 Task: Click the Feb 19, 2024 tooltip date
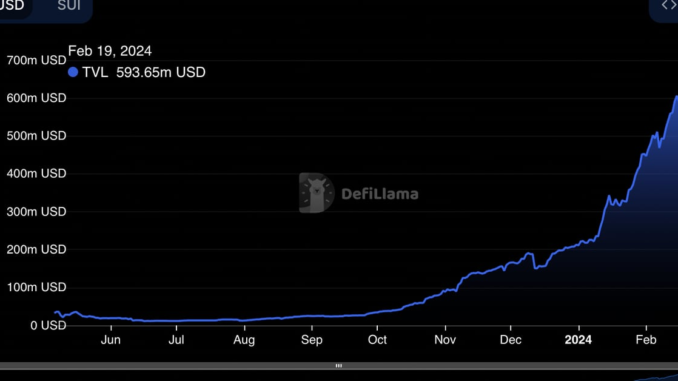coord(110,51)
